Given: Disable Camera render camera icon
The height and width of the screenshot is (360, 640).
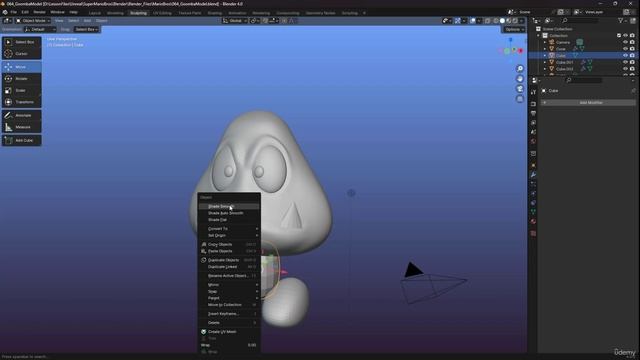Looking at the screenshot, I should pyautogui.click(x=632, y=42).
